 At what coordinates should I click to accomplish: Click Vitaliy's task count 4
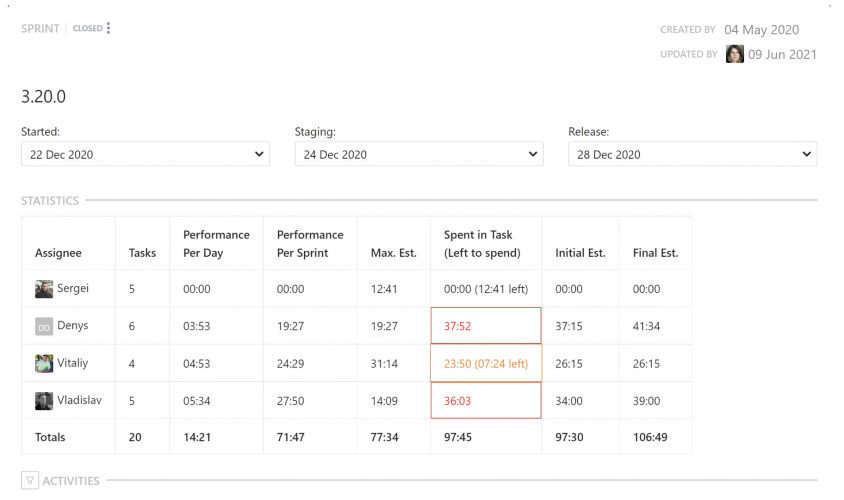pyautogui.click(x=132, y=364)
